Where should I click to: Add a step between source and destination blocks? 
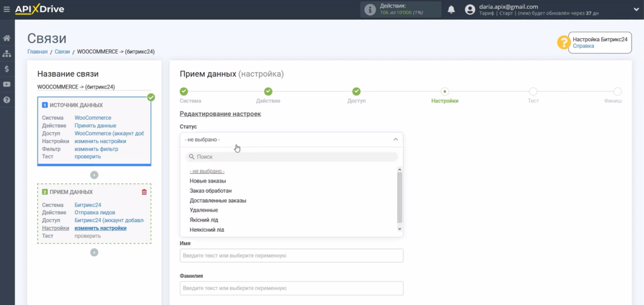click(94, 175)
